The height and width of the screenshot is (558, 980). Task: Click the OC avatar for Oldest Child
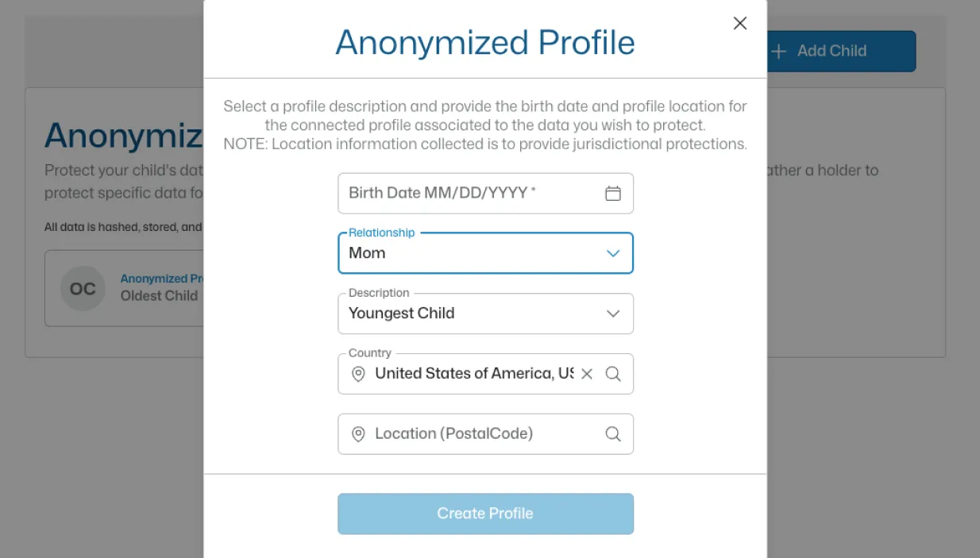[83, 288]
